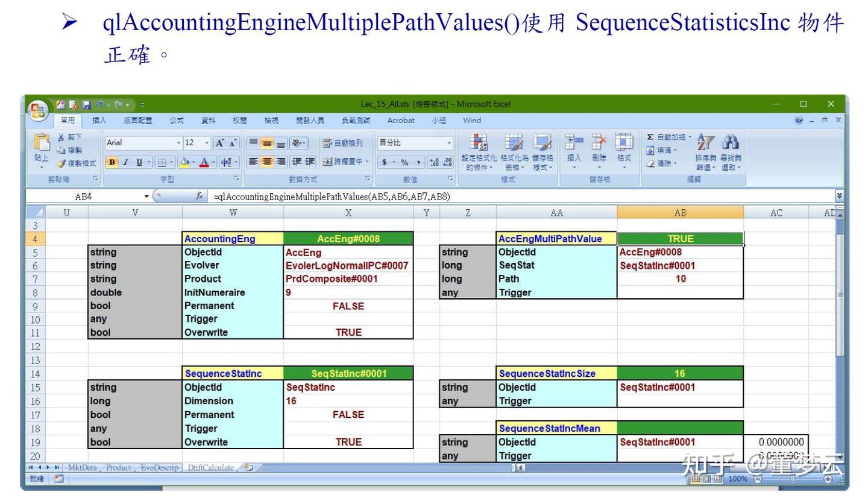Toggle Bold formatting
868x501 pixels.
tap(112, 162)
